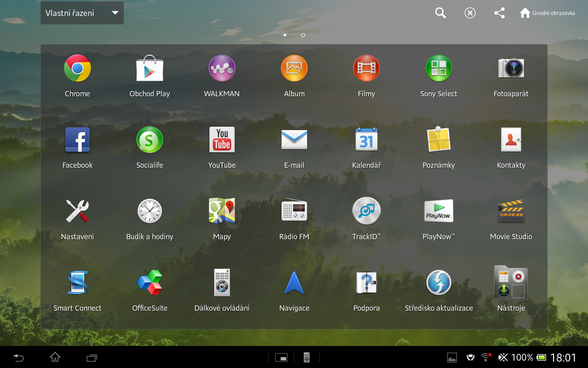Launch Středisko aktualizace
Screen dimensions: 588x368
click(439, 283)
